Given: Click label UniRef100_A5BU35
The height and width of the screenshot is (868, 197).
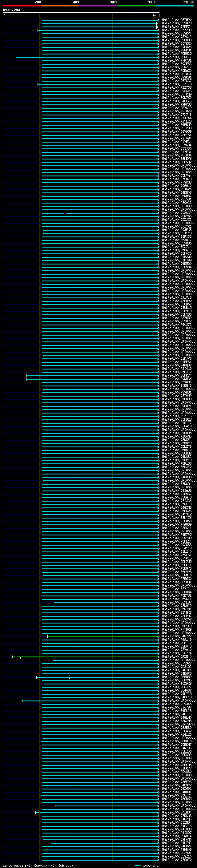Looking at the screenshot, I should tap(176, 54).
